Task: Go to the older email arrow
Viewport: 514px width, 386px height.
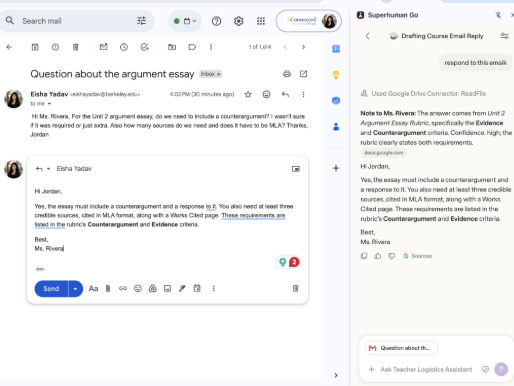Action: (303, 47)
